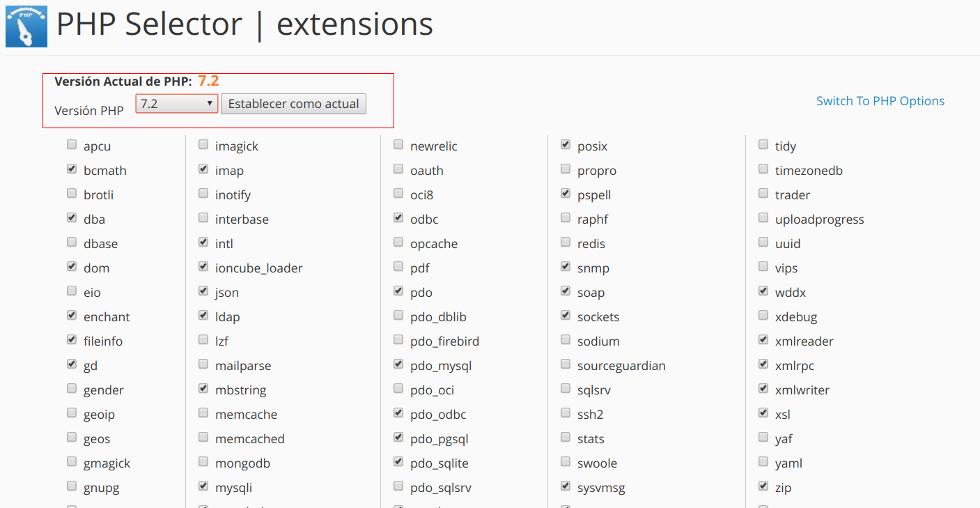
Task: Open the Switch To PHP Options link
Action: pyautogui.click(x=880, y=100)
